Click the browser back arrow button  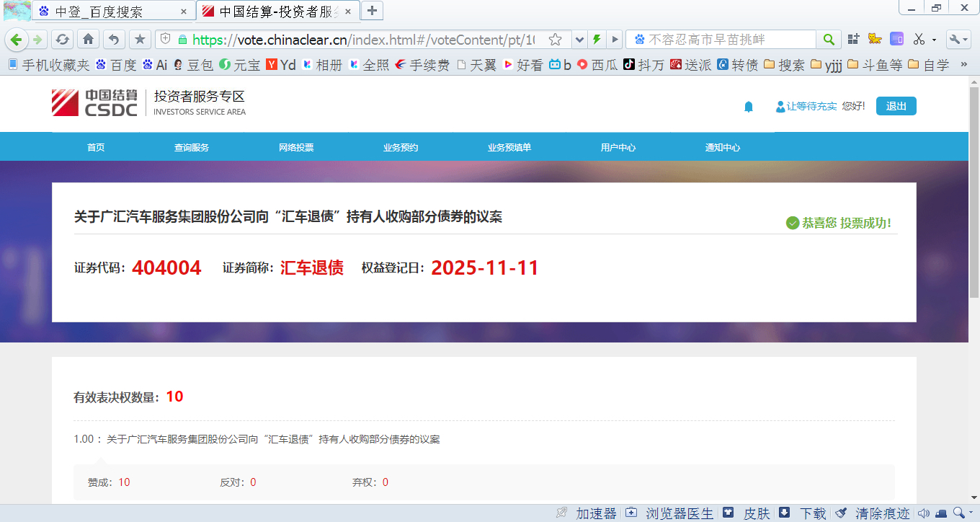pos(16,39)
